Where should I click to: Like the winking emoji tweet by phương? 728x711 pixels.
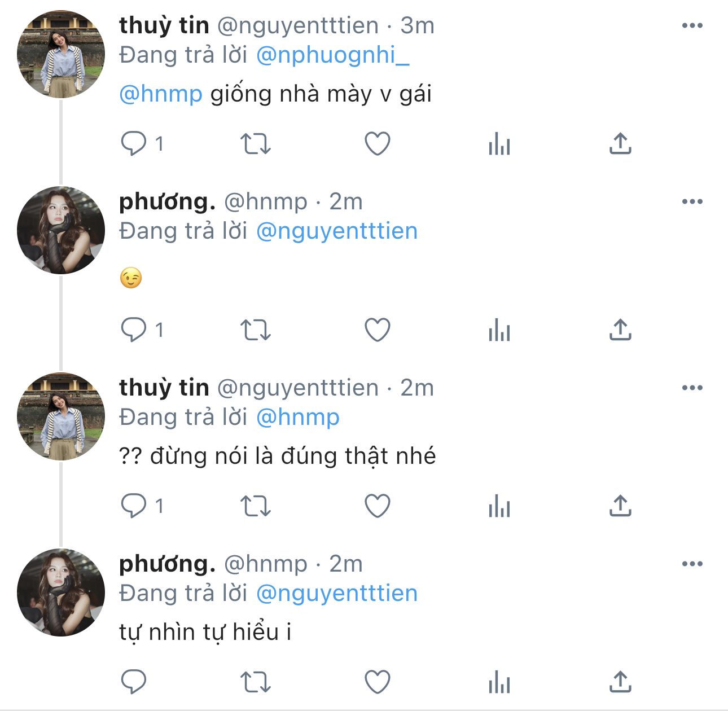pos(378,330)
